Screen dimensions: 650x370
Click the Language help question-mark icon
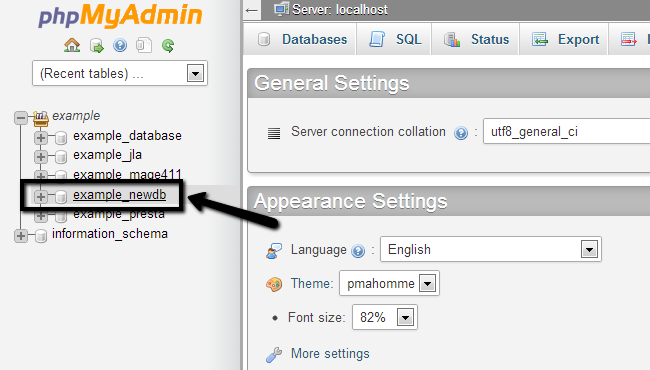[358, 251]
